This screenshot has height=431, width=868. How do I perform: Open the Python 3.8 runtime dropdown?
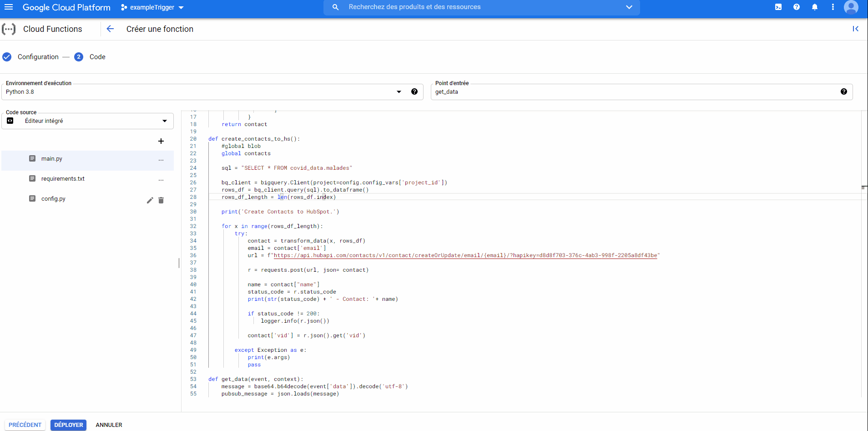212,92
